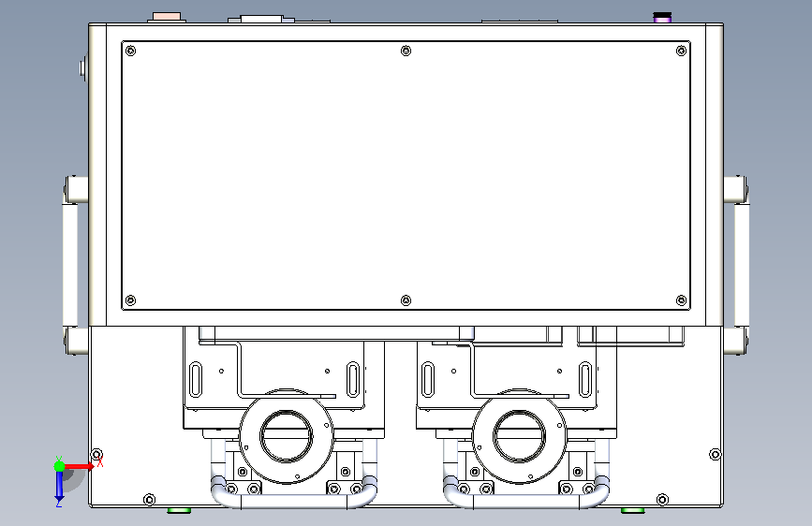
Task: Select bottom-center screw of cover panel
Action: [406, 300]
